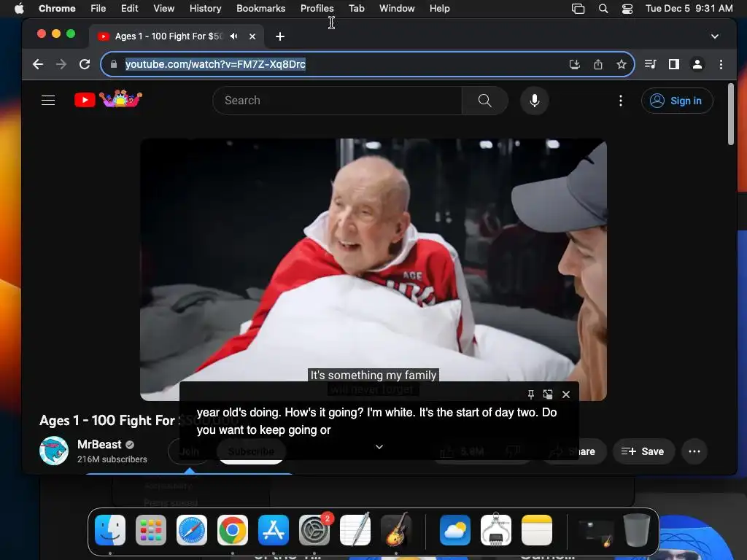The image size is (747, 560).
Task: Go to YouTube home via logo
Action: click(x=108, y=99)
